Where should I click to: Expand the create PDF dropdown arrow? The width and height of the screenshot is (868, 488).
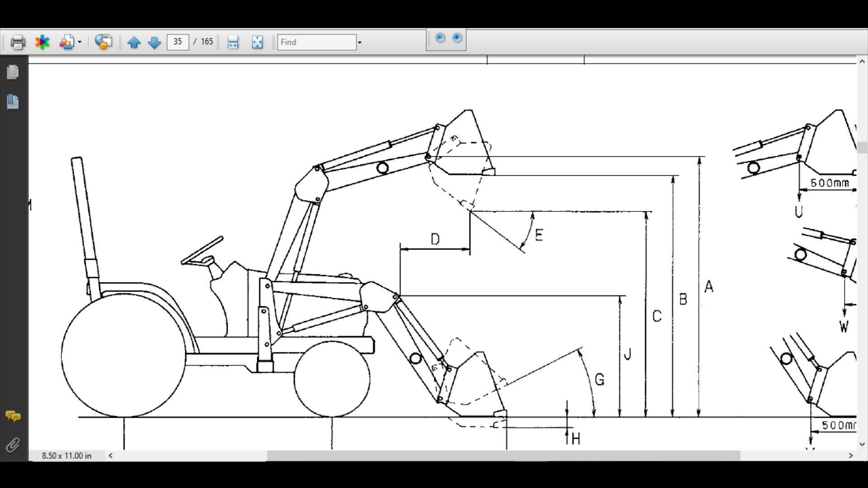coord(80,42)
